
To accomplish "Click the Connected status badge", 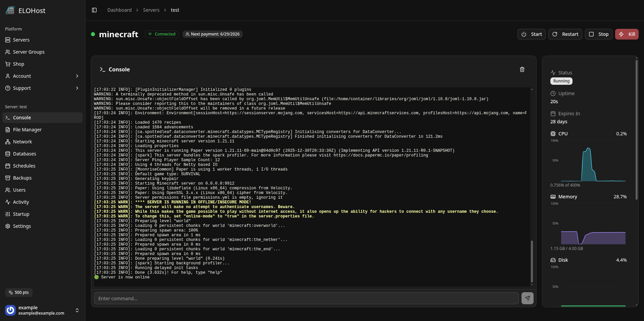I will pos(162,34).
